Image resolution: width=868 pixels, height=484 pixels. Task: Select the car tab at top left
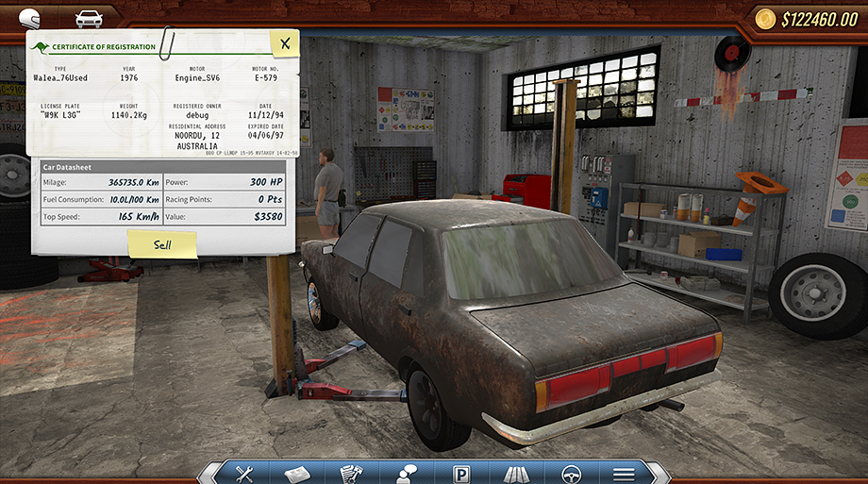(x=90, y=18)
